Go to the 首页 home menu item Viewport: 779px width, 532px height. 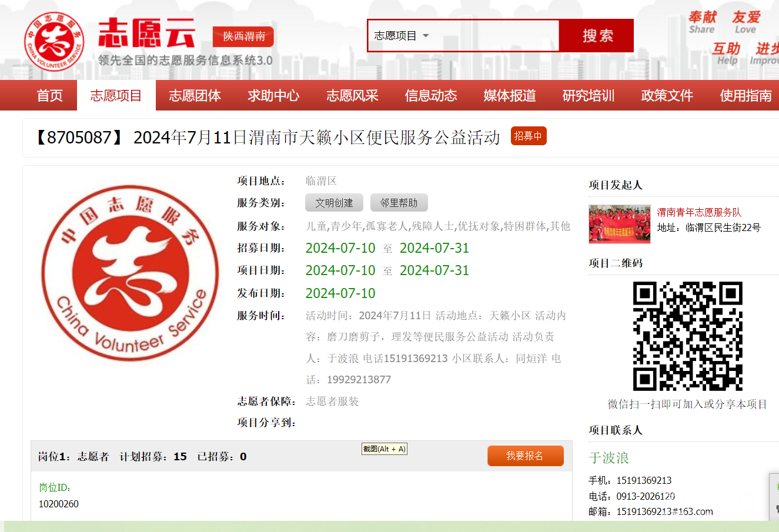point(49,96)
